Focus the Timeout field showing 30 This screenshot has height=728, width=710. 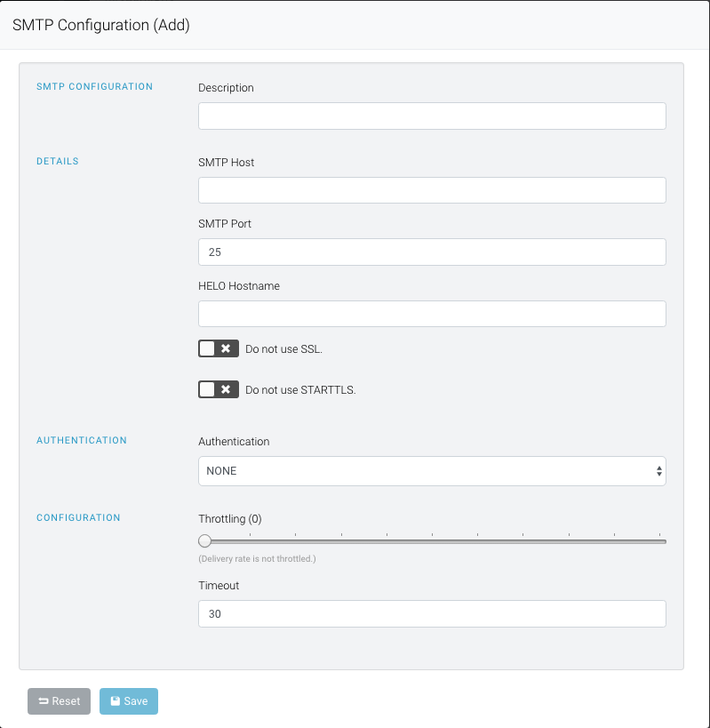(432, 614)
